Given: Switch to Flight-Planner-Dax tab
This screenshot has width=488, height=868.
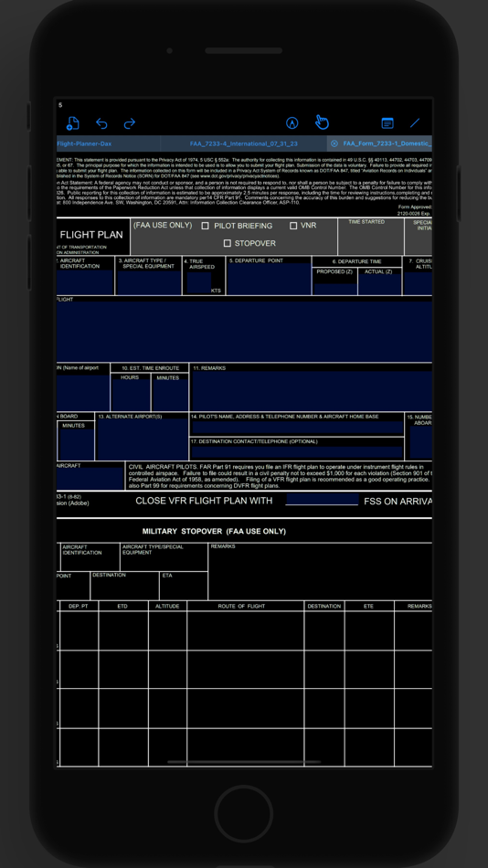Looking at the screenshot, I should pyautogui.click(x=84, y=143).
